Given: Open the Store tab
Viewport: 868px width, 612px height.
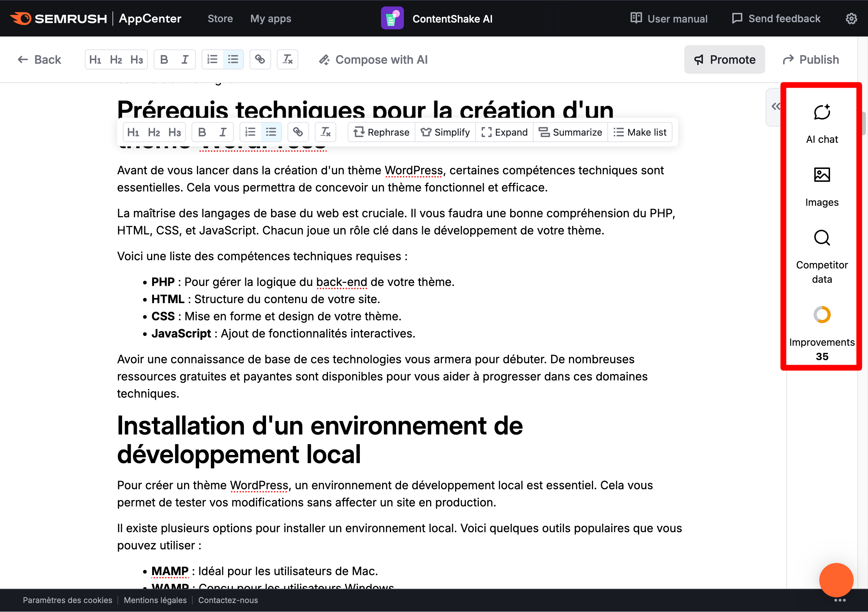Looking at the screenshot, I should click(220, 19).
